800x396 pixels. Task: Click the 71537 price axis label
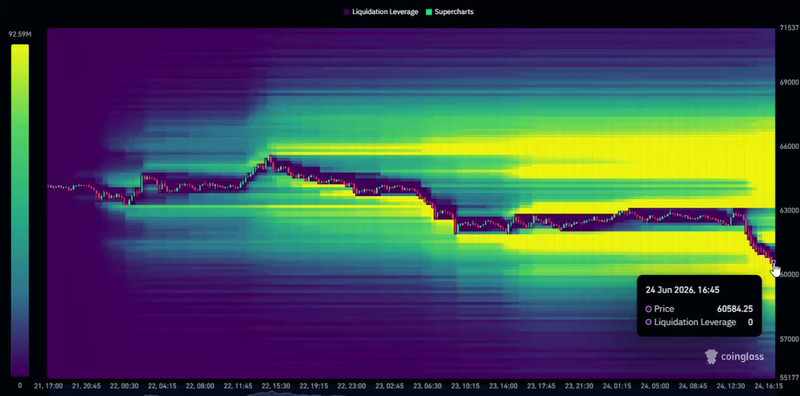click(x=789, y=29)
